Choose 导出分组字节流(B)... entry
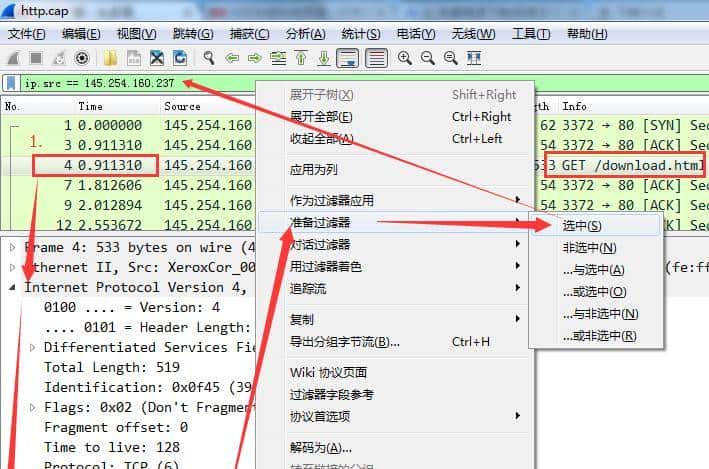Screen dimensions: 709x469 [395, 342]
